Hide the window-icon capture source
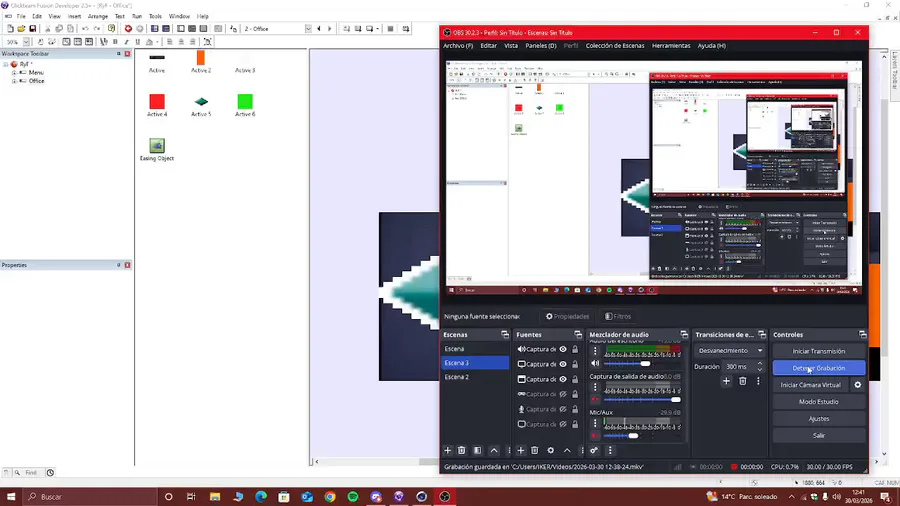900x506 pixels. tap(563, 379)
